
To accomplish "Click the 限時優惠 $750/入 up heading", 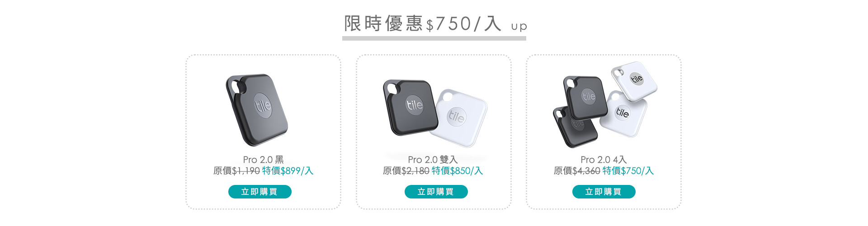I will click(x=435, y=23).
